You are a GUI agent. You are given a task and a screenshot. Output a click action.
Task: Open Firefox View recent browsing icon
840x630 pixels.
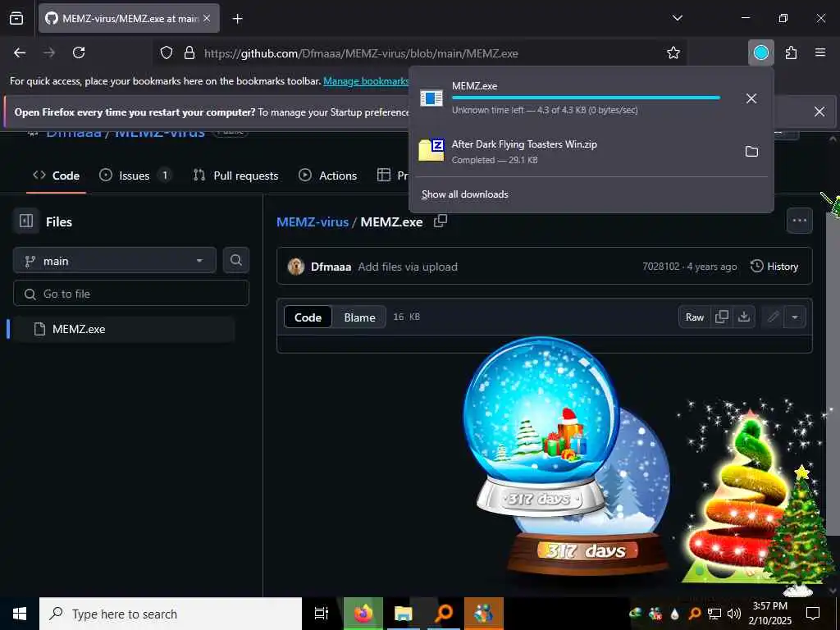pos(16,19)
